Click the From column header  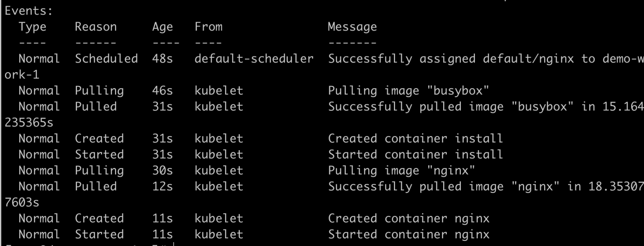[209, 27]
